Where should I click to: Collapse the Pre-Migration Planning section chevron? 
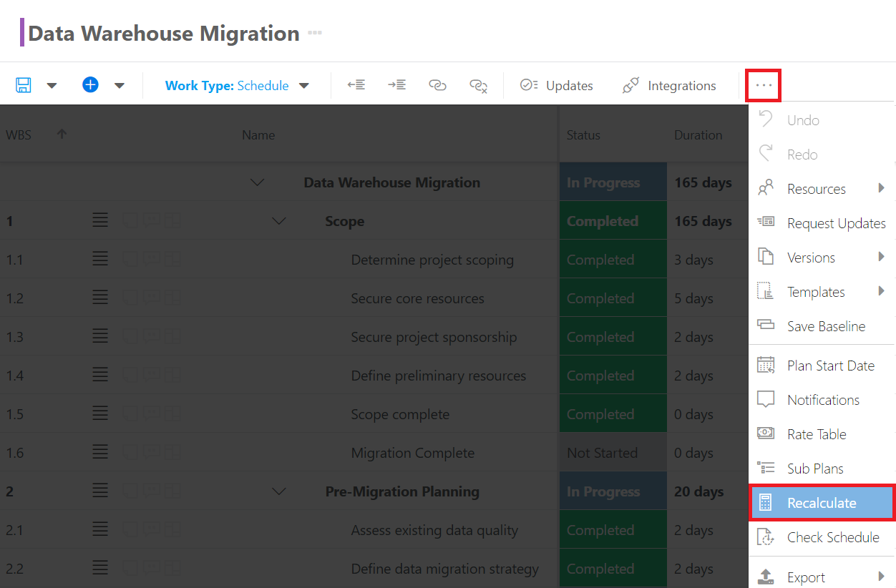(279, 491)
